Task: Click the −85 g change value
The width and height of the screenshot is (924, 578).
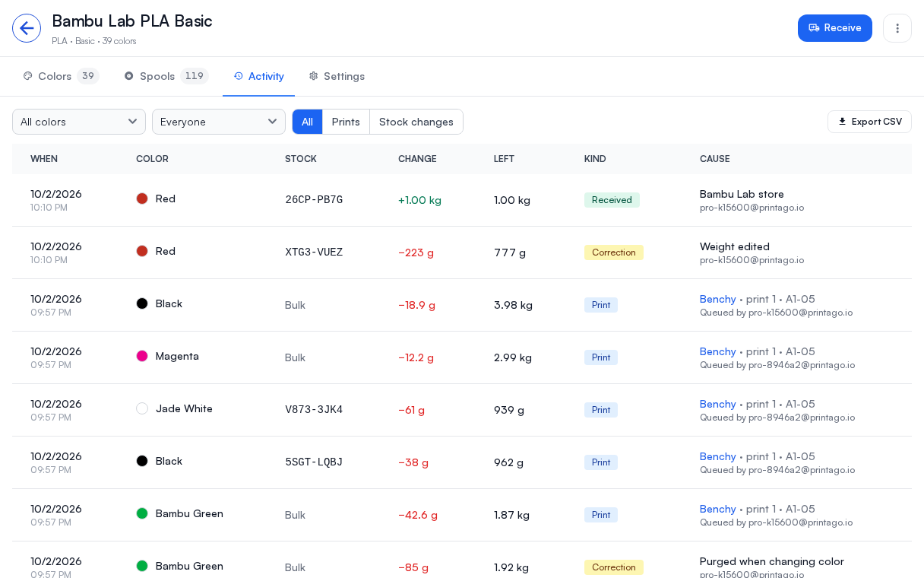Action: (x=413, y=567)
